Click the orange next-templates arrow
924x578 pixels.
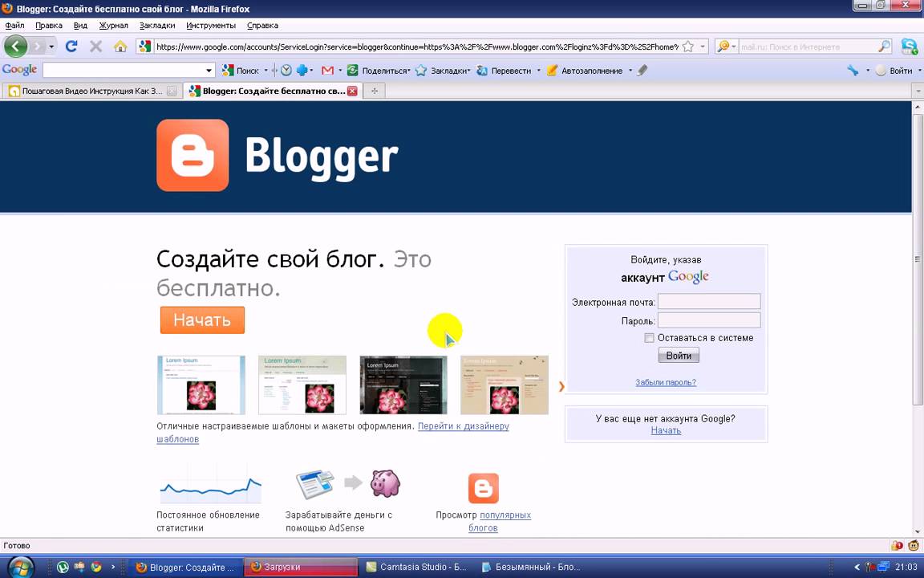pos(561,386)
